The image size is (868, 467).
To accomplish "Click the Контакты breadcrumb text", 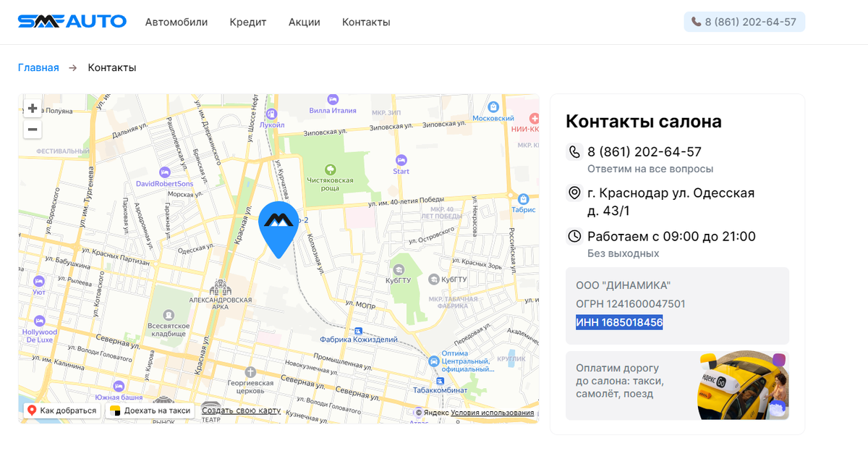I will pos(112,67).
